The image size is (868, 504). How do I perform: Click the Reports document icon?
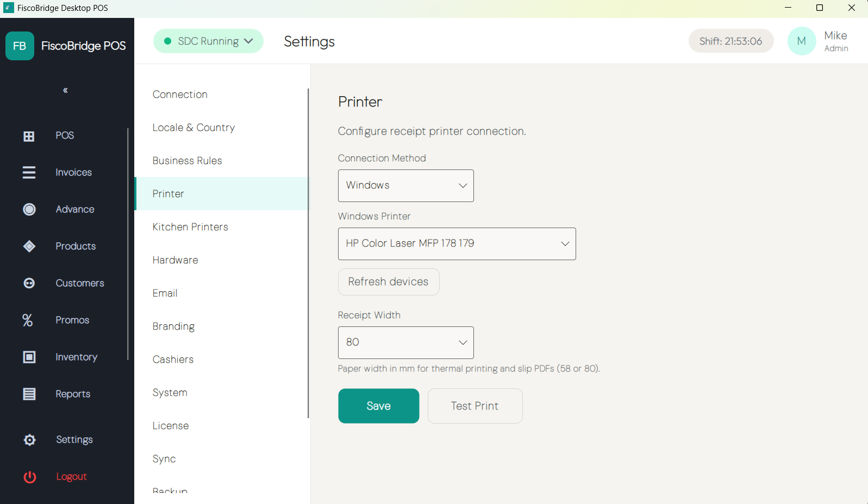pyautogui.click(x=29, y=394)
